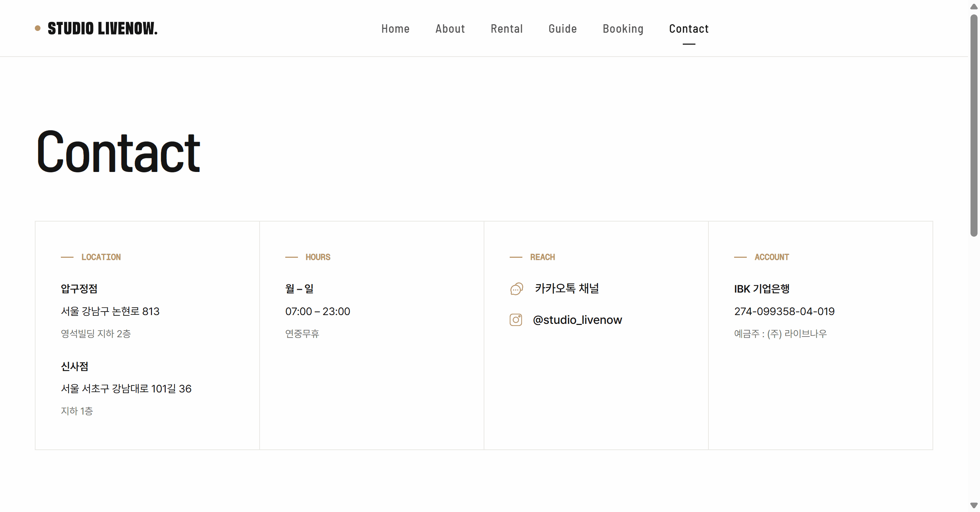Viewport: 980px width, 512px height.
Task: Open the Home menu item
Action: coord(395,28)
